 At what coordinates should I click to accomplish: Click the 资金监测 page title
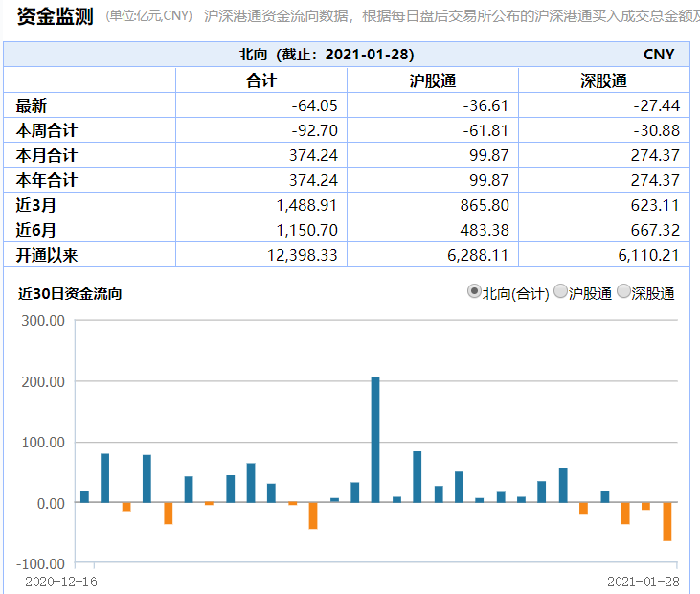coord(55,15)
